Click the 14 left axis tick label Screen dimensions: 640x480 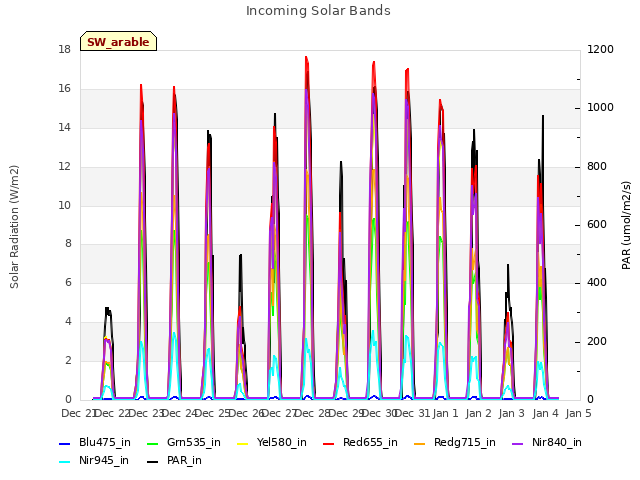coord(64,127)
